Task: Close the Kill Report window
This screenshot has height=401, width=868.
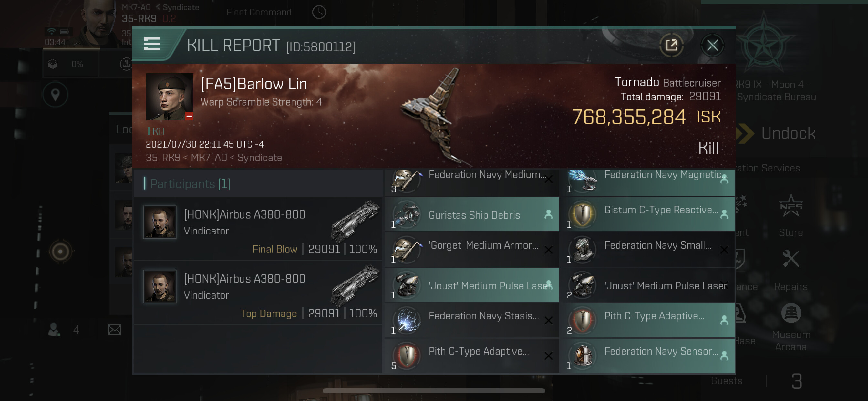Action: [712, 45]
